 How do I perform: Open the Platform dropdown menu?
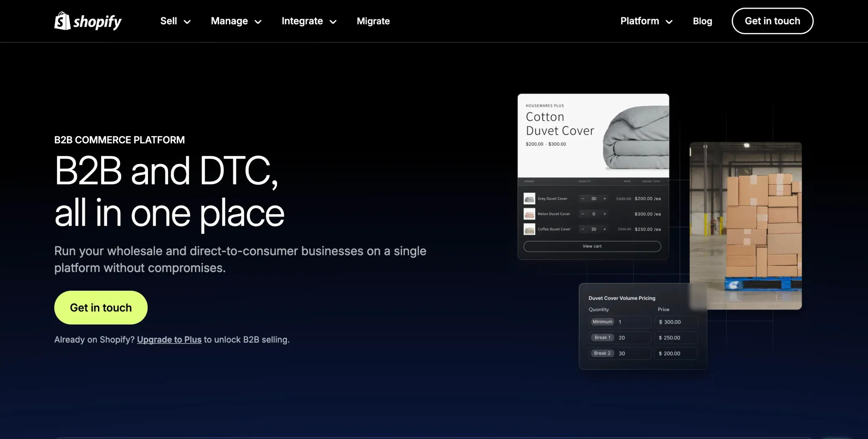click(x=646, y=21)
